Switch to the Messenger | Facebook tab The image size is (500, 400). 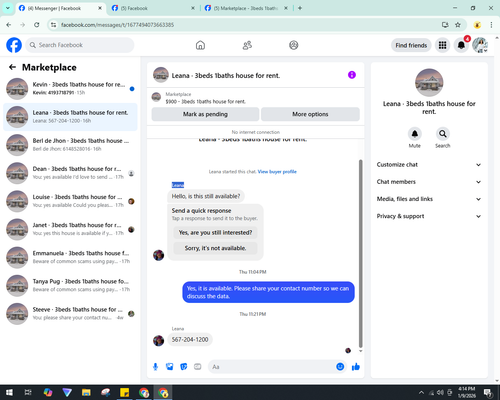pyautogui.click(x=60, y=8)
